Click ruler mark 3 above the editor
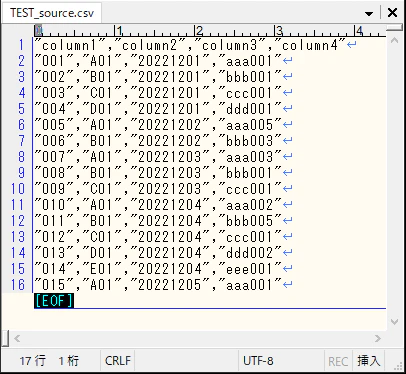 click(279, 31)
